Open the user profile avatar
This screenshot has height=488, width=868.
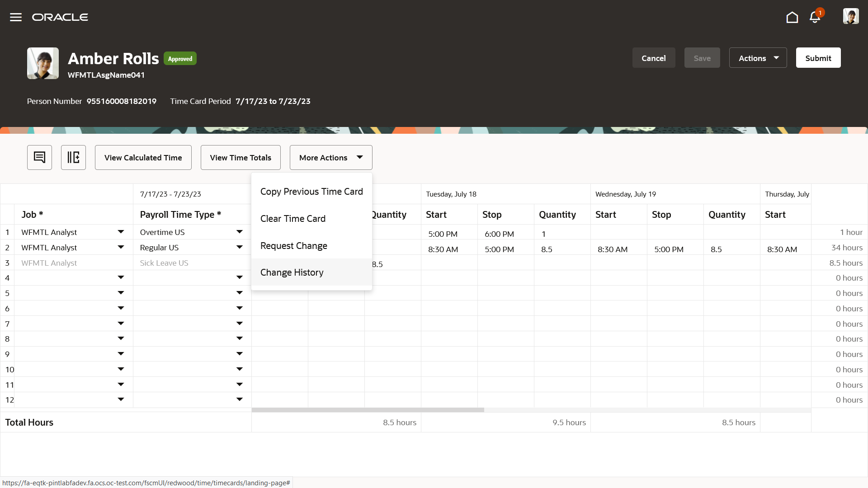pos(851,16)
